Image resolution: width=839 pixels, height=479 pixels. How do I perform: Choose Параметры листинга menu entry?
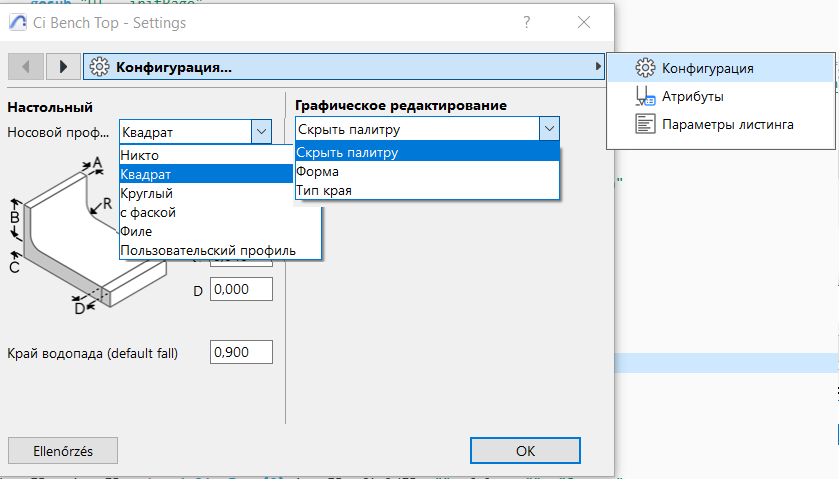(727, 124)
